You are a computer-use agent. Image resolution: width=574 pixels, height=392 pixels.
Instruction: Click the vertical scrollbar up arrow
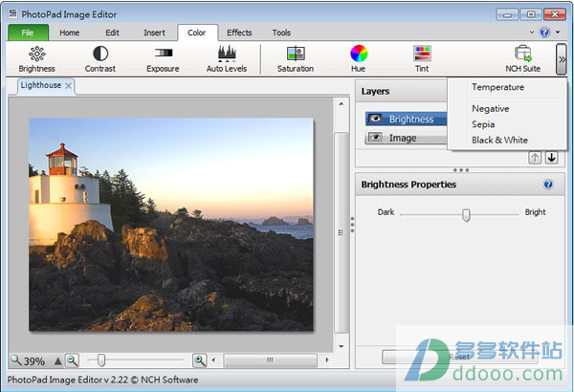(342, 104)
